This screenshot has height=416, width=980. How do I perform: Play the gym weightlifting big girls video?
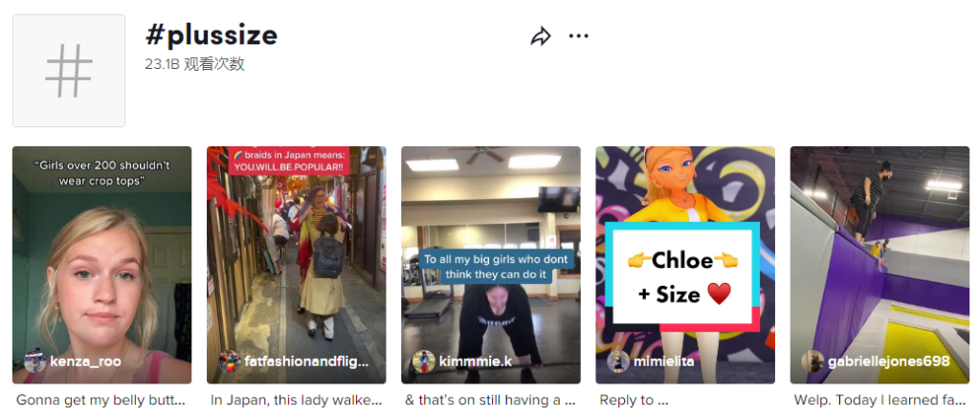pos(491,265)
